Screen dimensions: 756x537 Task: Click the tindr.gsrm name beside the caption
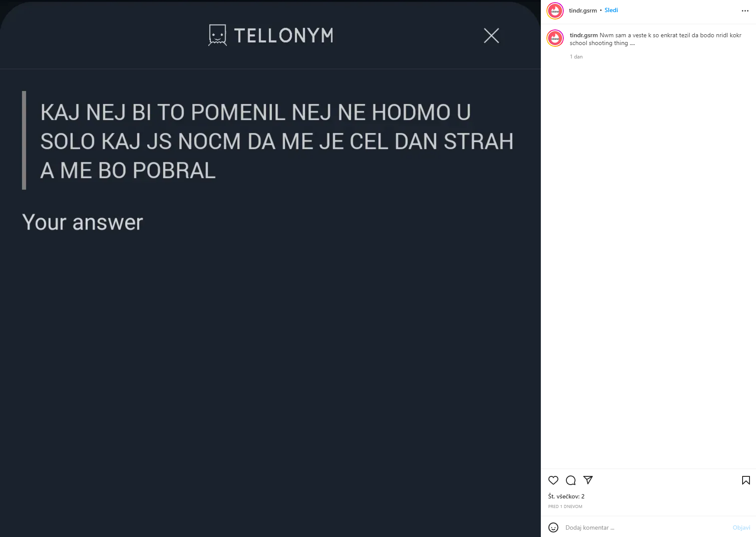(582, 35)
